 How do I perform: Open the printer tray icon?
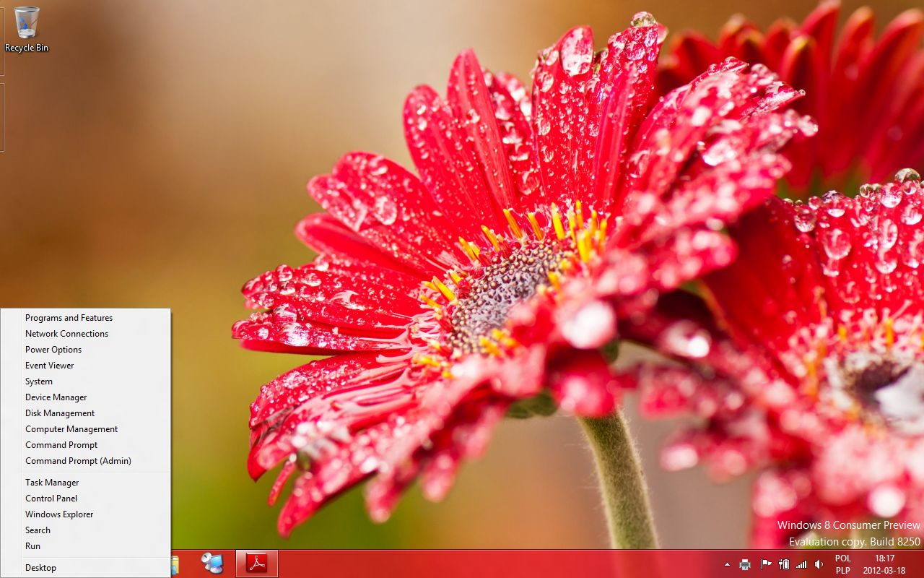point(745,564)
